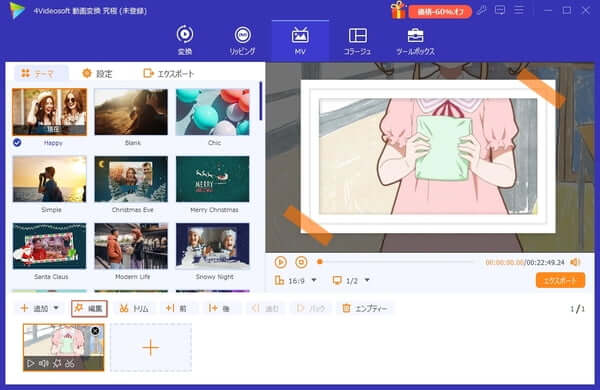Open the リッピング (Ripping) module
Image resolution: width=600 pixels, height=390 pixels.
pos(242,40)
